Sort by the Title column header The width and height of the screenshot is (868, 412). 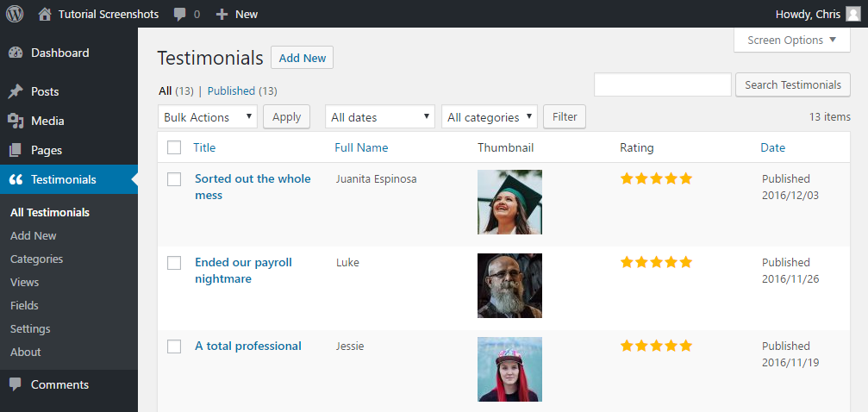tap(204, 147)
